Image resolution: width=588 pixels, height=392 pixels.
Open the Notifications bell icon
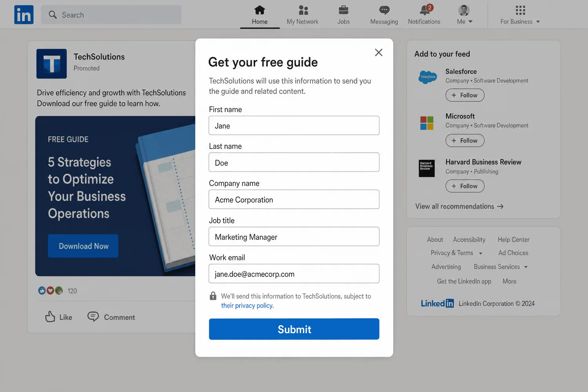coord(425,10)
